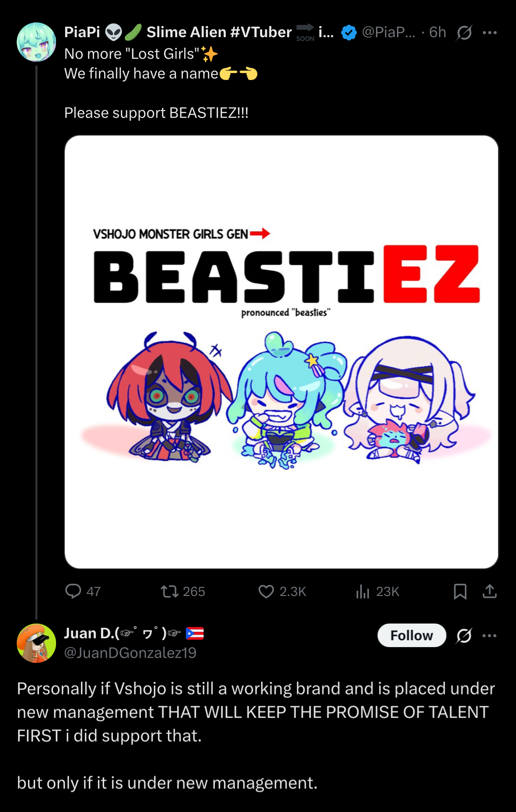Open more options on Juan D.'s reply
The width and height of the screenshot is (516, 812).
[489, 635]
